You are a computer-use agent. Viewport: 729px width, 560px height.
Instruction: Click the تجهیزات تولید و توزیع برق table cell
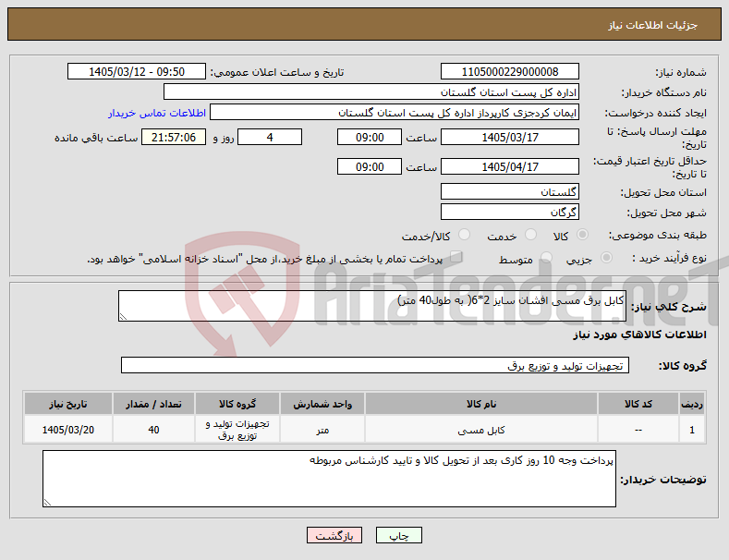237,430
